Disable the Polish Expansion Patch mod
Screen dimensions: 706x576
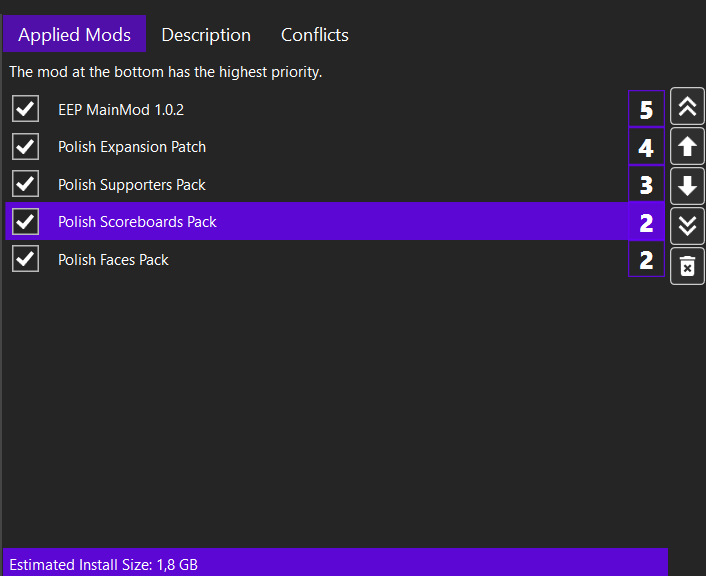coord(26,147)
